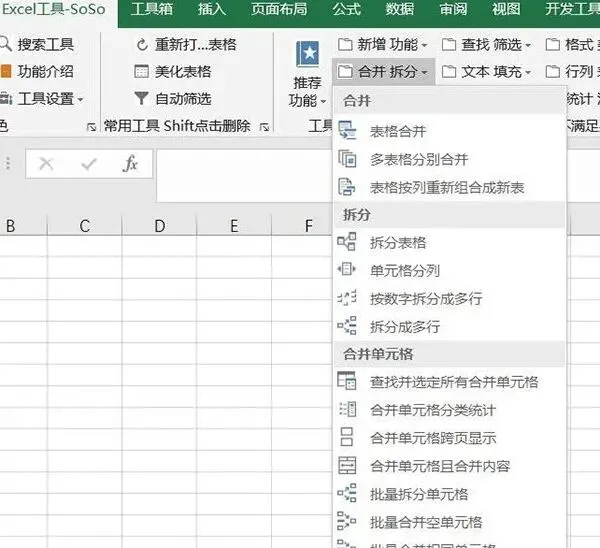This screenshot has height=548, width=600.
Task: Switch to the 审阅 ribbon tab
Action: pos(453,9)
